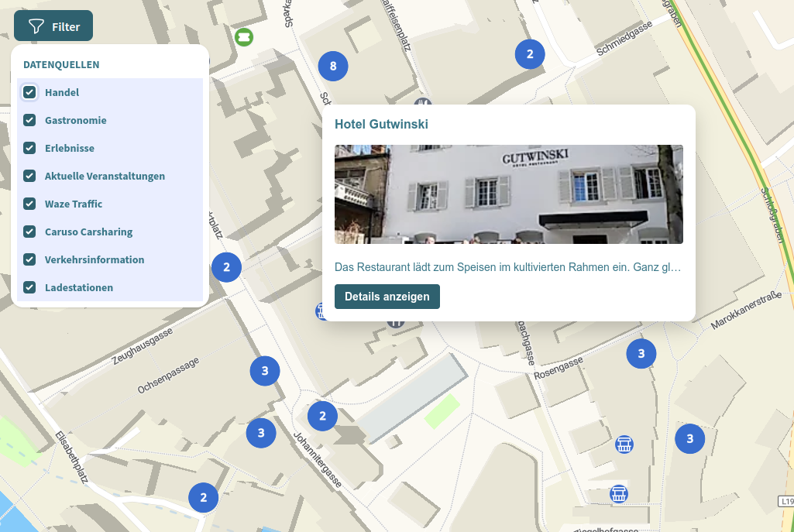Click the market stall marker near Rosengasse
The height and width of the screenshot is (532, 794).
tap(624, 444)
